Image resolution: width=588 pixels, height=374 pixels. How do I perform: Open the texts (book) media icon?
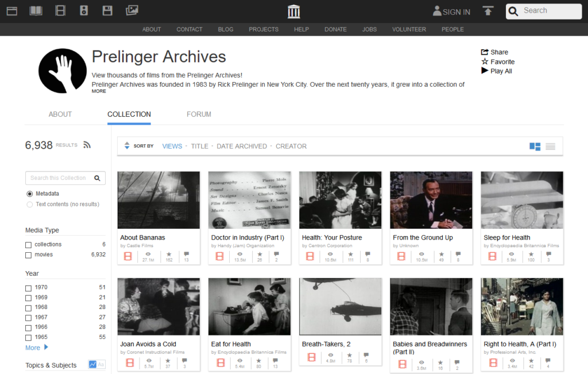(36, 10)
